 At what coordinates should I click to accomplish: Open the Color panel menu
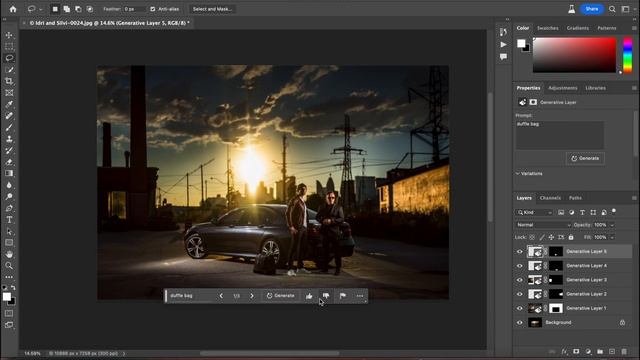click(x=634, y=28)
